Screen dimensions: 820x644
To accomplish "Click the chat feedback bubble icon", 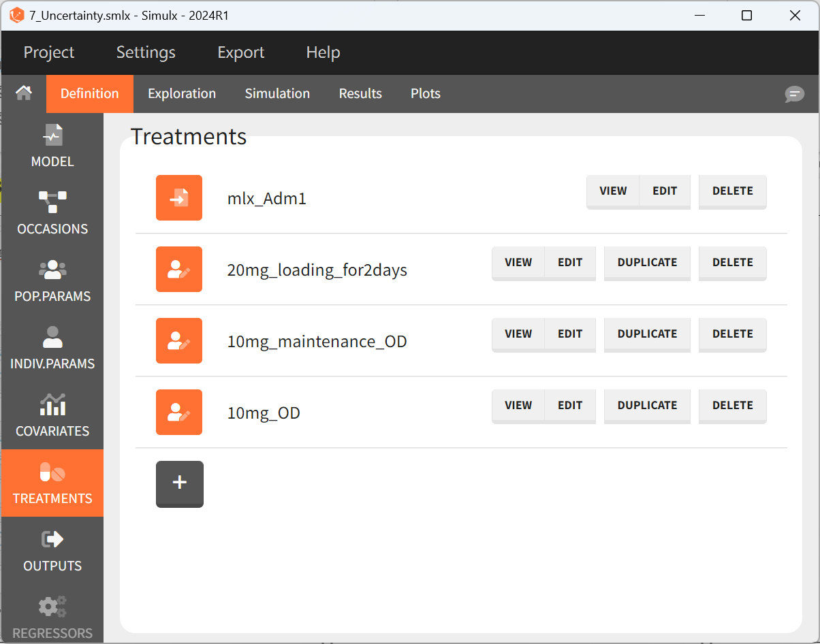I will tap(794, 94).
